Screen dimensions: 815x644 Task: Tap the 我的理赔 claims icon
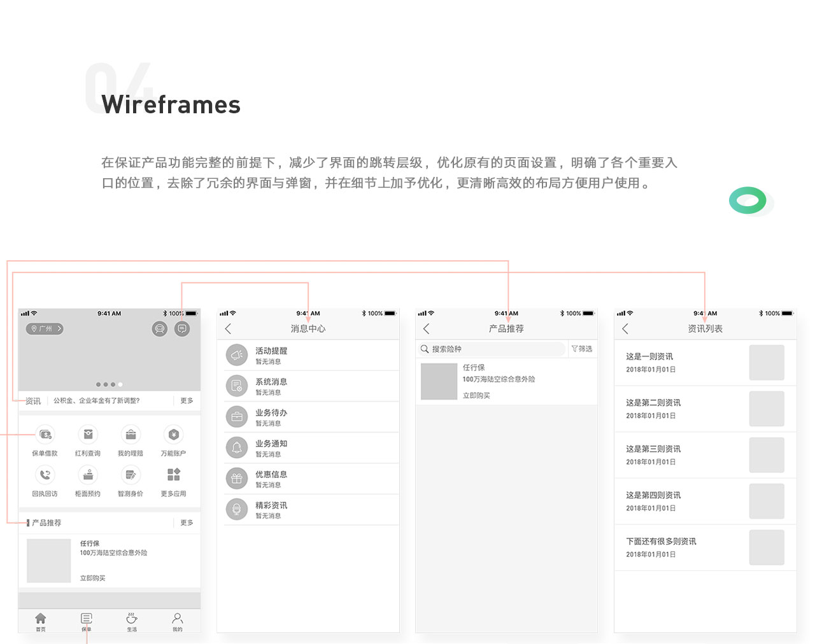coord(131,435)
